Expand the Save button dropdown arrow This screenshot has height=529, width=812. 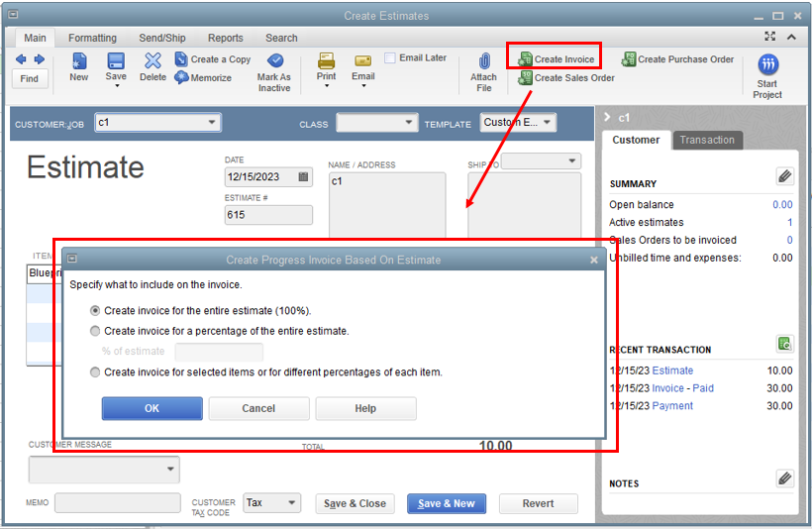pos(117,86)
